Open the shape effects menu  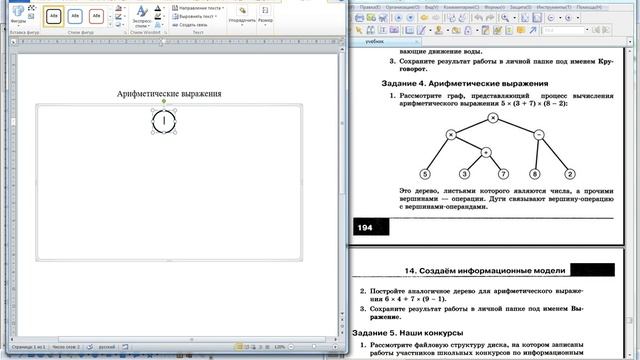(x=119, y=24)
